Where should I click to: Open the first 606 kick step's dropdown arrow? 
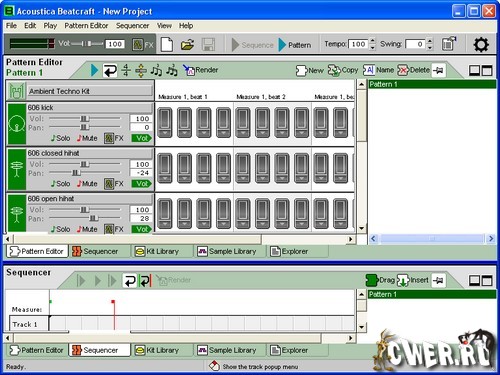(165, 133)
